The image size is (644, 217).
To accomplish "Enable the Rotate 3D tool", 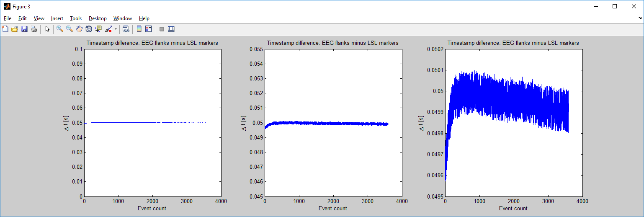I will pos(89,29).
